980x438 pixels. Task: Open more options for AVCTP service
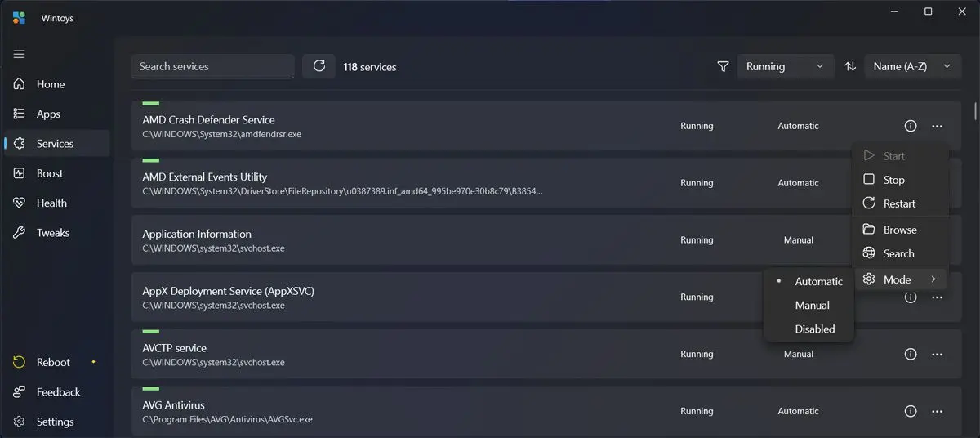pos(937,354)
